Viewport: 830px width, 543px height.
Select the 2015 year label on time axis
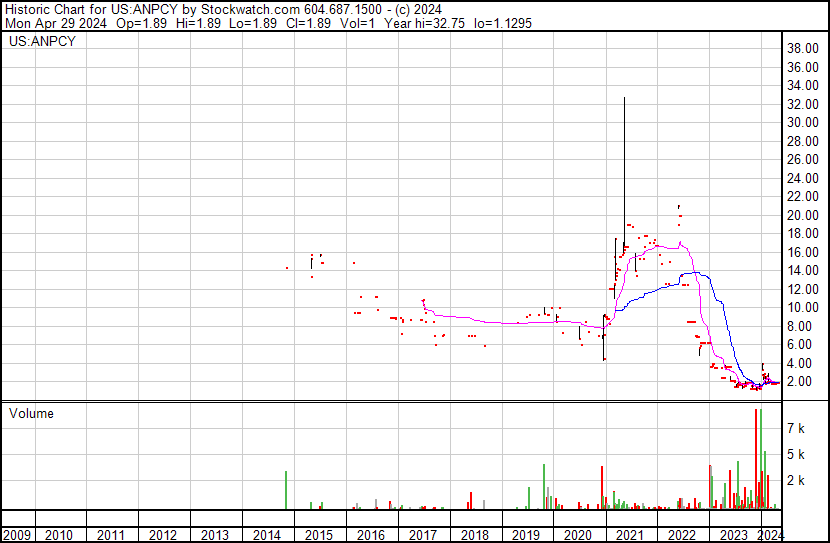pyautogui.click(x=319, y=535)
